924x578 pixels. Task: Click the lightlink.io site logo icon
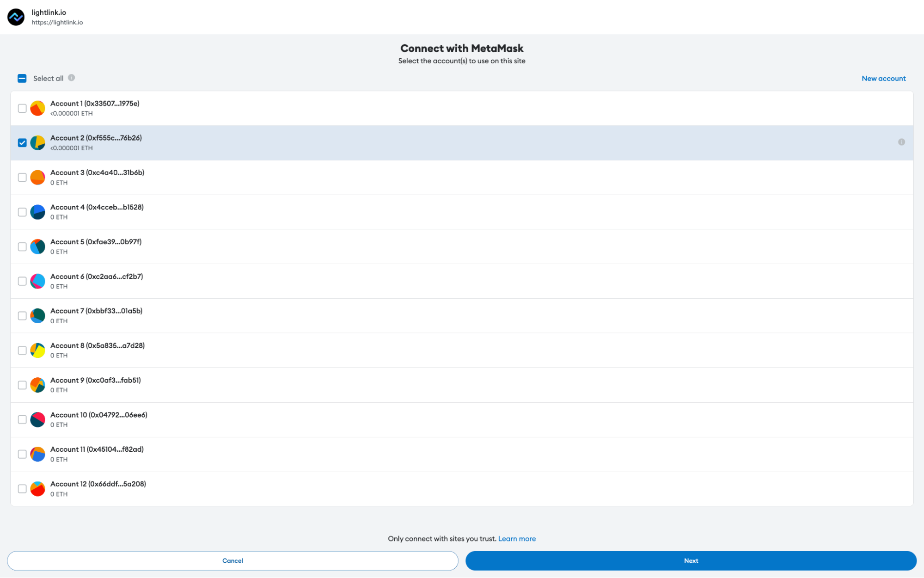point(16,17)
